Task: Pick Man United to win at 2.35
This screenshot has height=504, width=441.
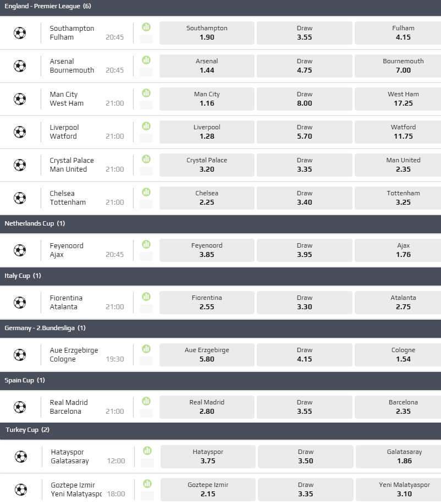Action: 403,165
